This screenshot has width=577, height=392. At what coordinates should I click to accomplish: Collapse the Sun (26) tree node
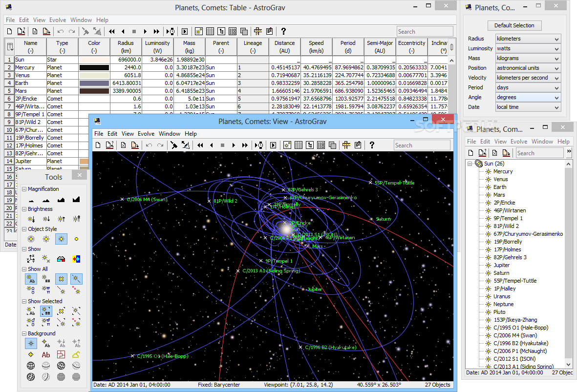(x=470, y=164)
